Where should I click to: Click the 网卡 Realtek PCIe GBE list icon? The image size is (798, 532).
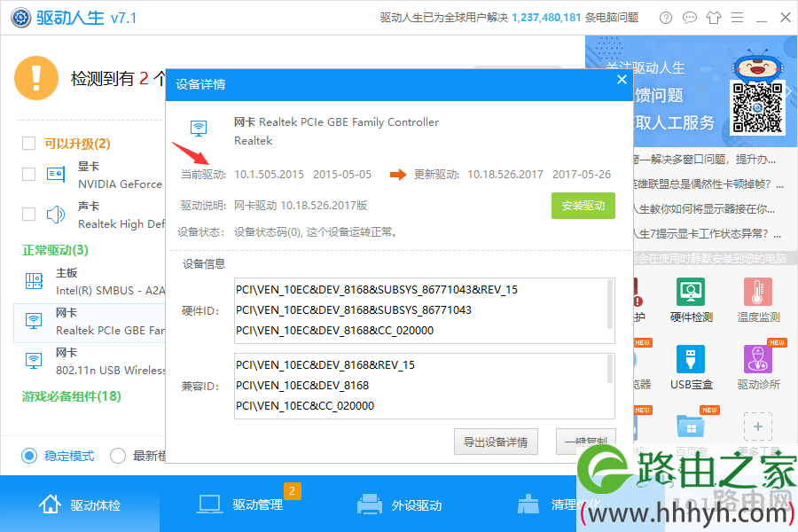(x=34, y=321)
